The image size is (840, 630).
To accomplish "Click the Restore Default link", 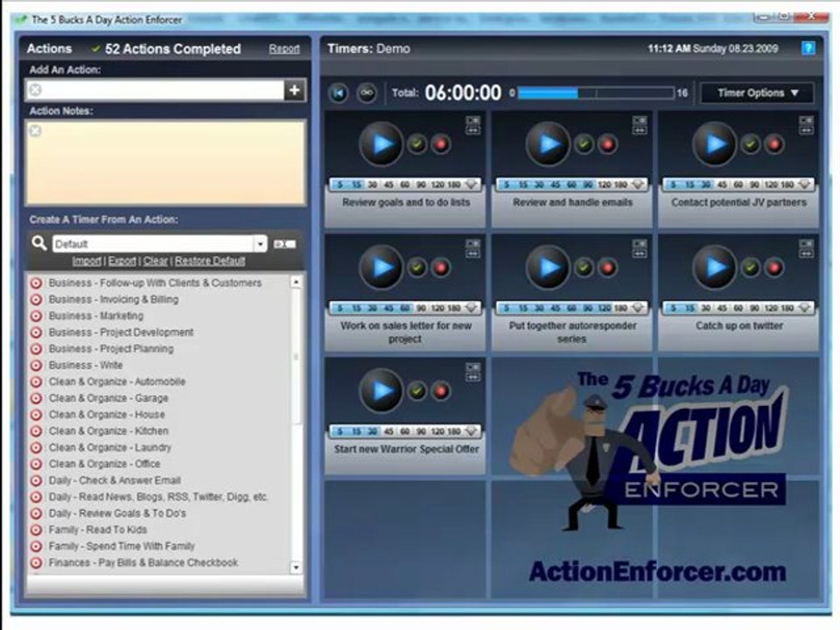I will pyautogui.click(x=210, y=261).
